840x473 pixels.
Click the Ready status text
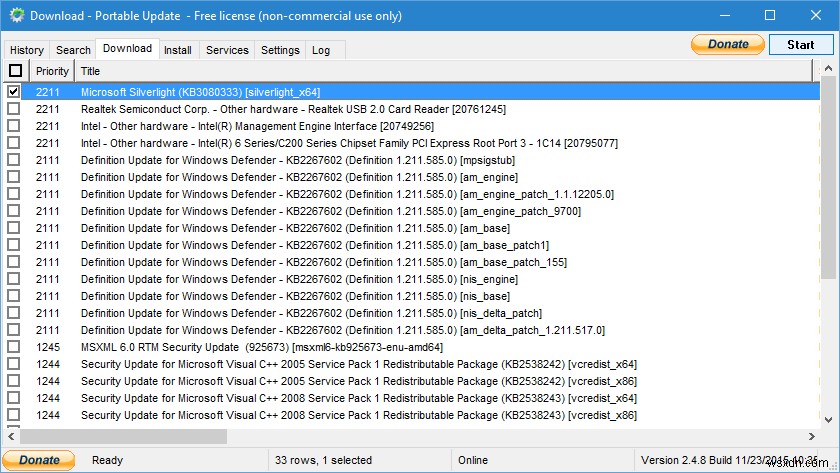107,460
